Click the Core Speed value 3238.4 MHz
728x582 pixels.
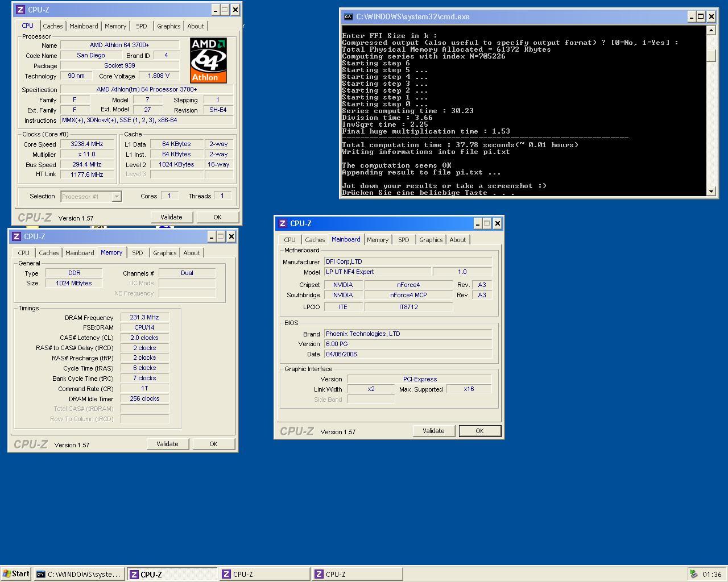tap(87, 144)
